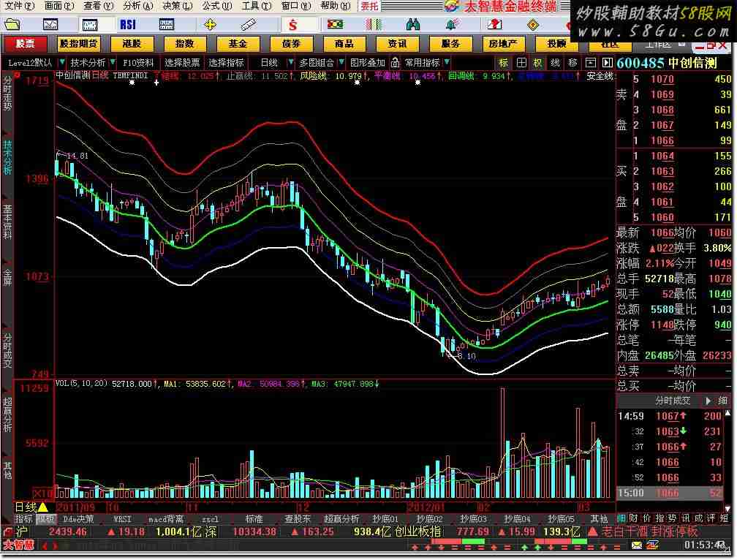
Task: Open the note-writing toolbar icon
Action: point(494,24)
